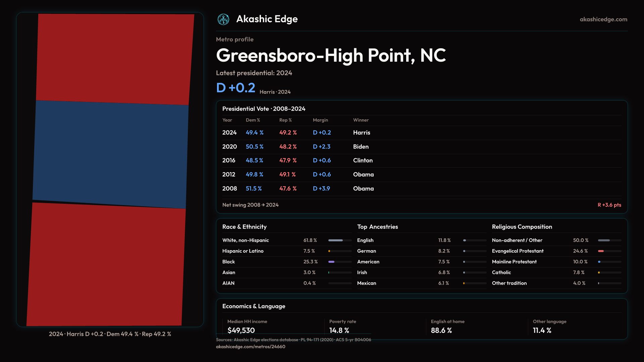Click the Evangelical Protestant red bar
This screenshot has height=362, width=644.
coord(601,251)
